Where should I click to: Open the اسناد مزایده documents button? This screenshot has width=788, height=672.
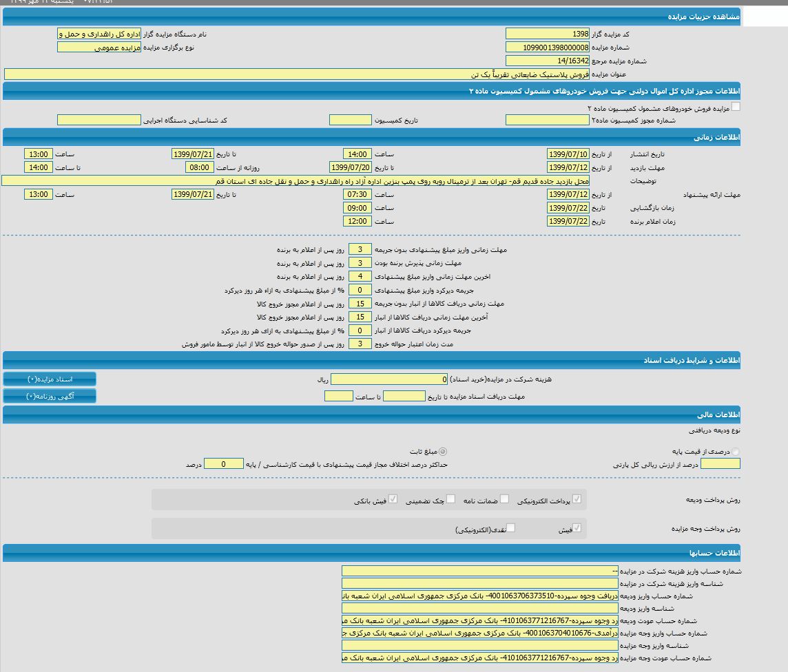pos(50,379)
